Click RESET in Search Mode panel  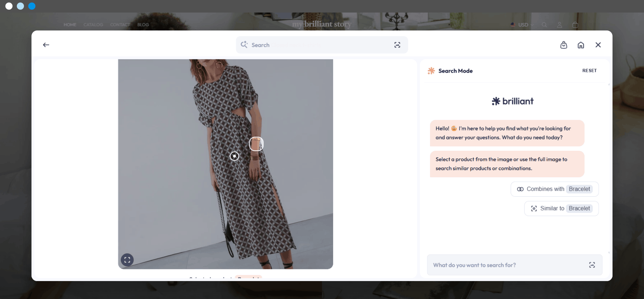point(589,71)
